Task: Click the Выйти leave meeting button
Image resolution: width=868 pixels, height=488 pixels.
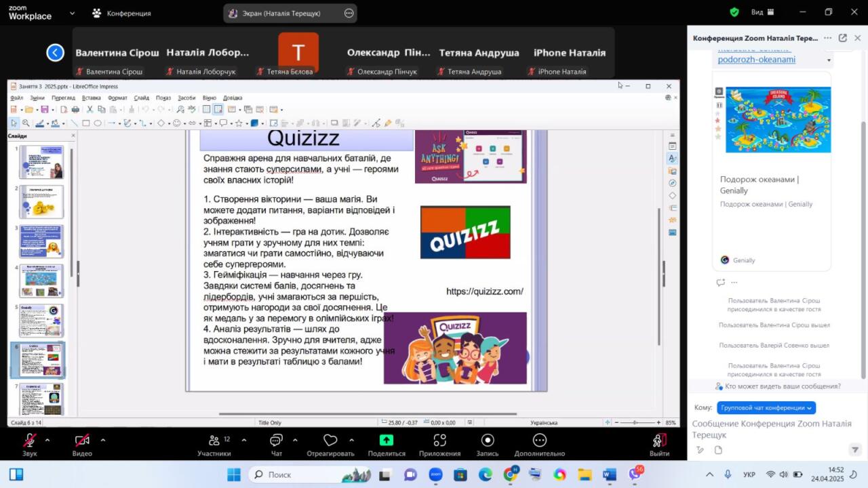Action: coord(659,444)
